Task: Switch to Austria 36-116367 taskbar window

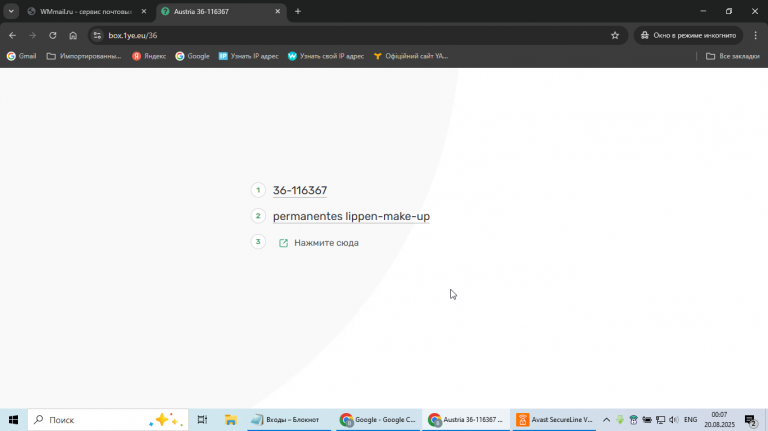Action: point(466,420)
